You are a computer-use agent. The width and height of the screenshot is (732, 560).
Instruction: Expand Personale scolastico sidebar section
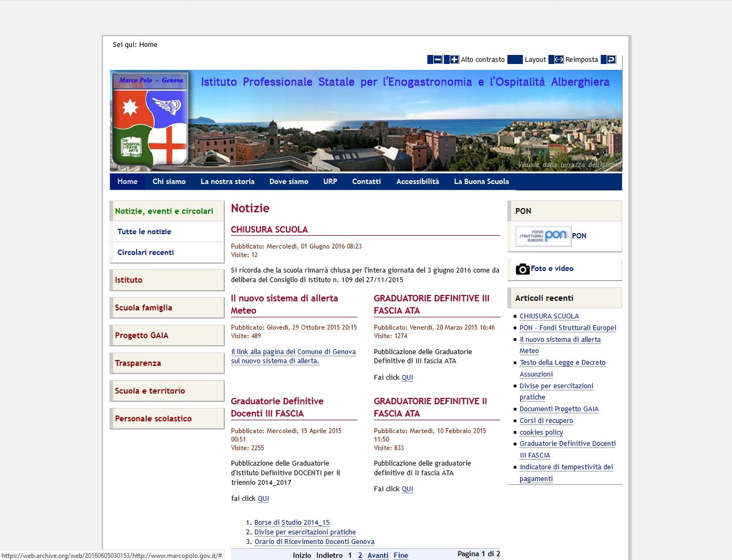167,418
